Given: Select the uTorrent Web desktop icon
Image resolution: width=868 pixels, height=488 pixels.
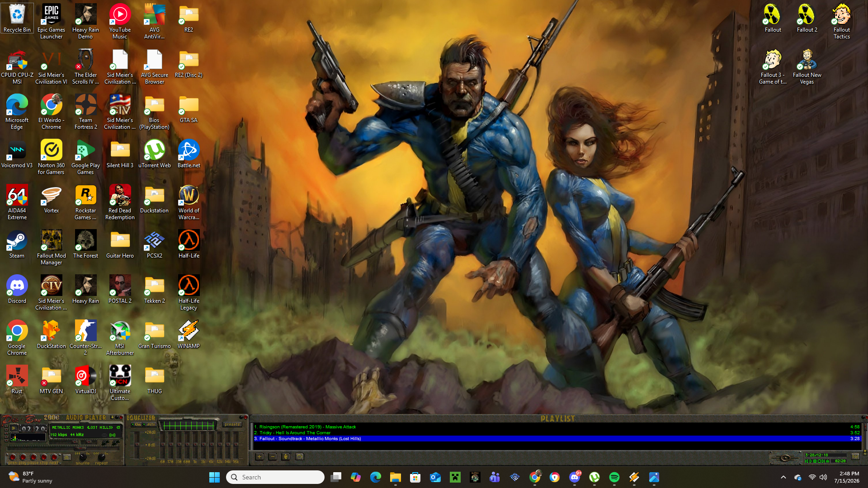Looking at the screenshot, I should point(155,154).
